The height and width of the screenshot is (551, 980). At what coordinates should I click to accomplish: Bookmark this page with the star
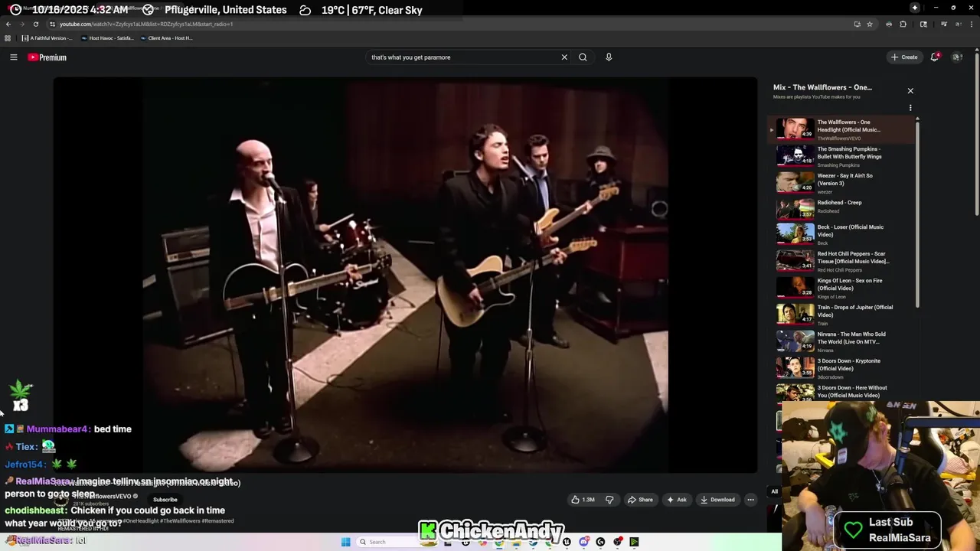coord(870,24)
